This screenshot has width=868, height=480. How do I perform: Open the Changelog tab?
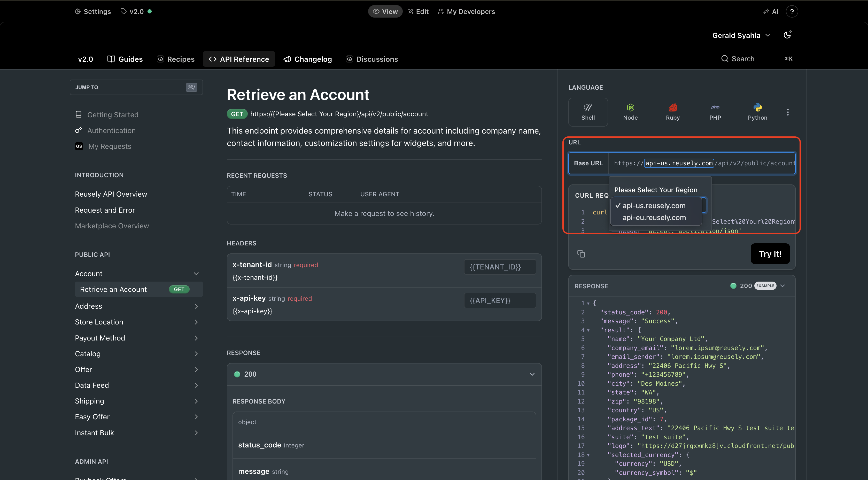(308, 59)
